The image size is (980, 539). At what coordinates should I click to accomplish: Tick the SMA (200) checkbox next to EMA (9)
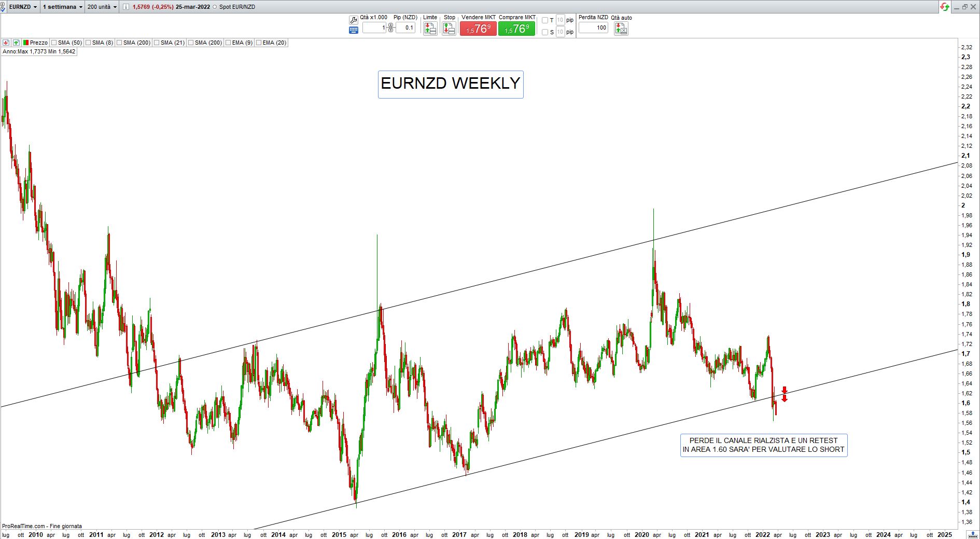coord(191,43)
